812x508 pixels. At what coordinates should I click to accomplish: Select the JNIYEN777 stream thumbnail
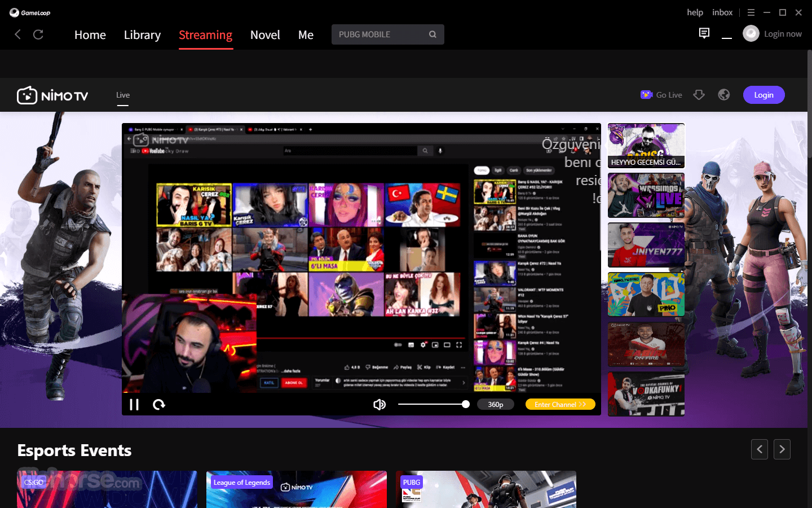tap(646, 245)
